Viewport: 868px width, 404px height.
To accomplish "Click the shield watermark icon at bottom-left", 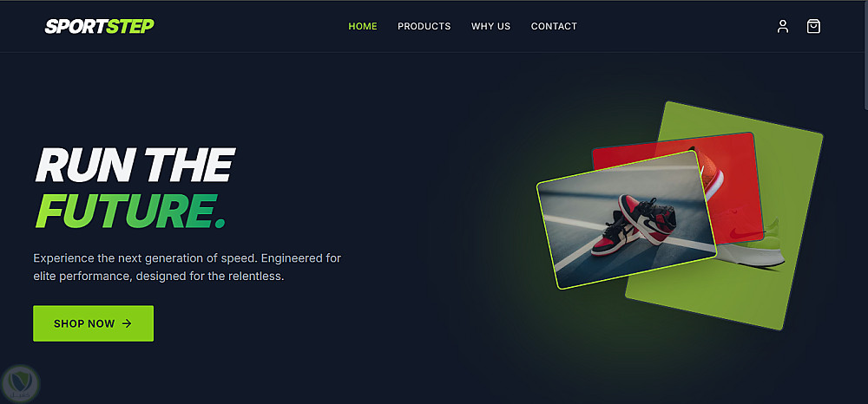I will 21,383.
